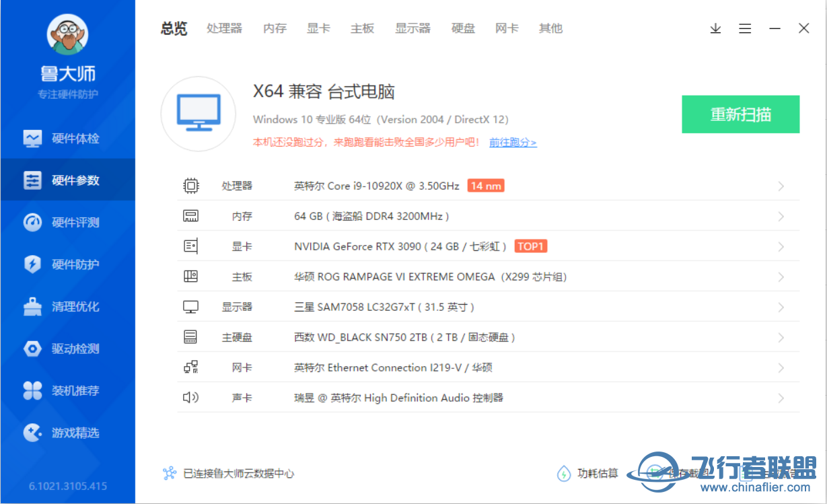Screen dimensions: 827x504
Task: Expand the RTX 3090 显卡 row
Action: point(781,246)
